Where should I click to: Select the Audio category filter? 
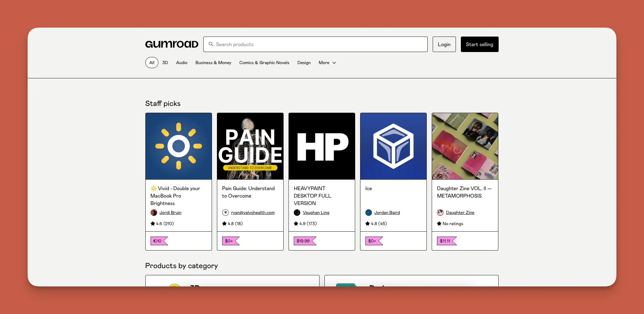[x=182, y=63]
